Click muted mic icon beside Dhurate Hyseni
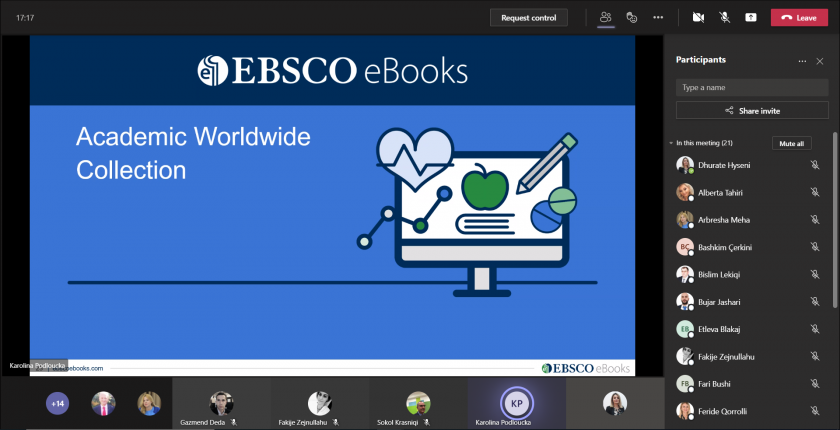The width and height of the screenshot is (840, 430). (x=815, y=165)
